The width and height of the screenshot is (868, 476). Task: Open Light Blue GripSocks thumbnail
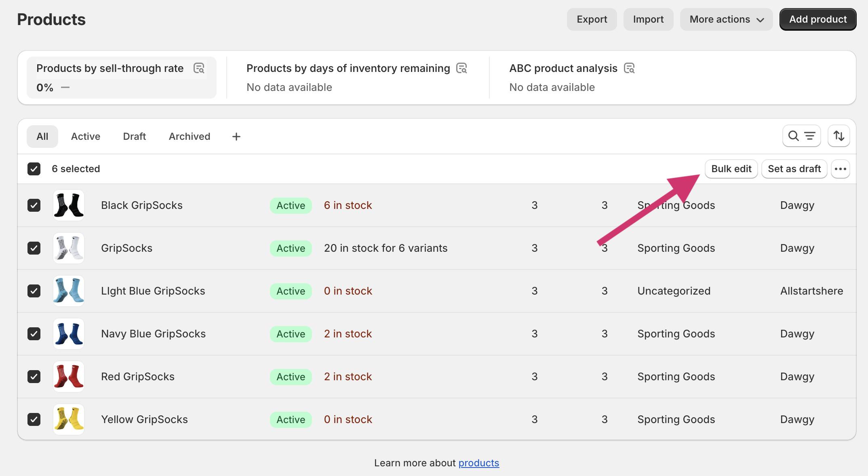click(69, 291)
